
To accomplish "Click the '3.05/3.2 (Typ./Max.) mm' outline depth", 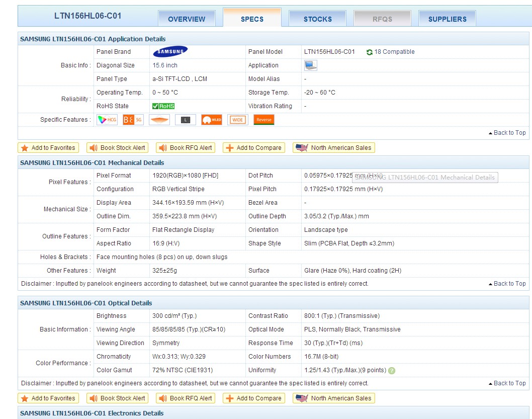I will (336, 216).
